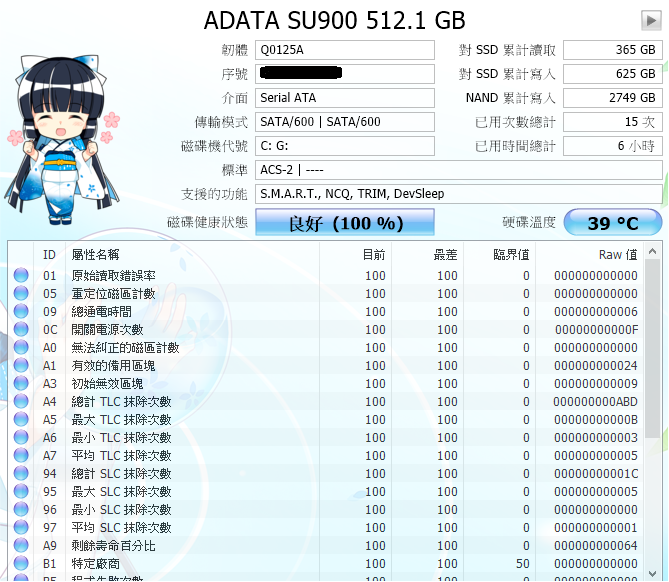Screen dimensions: 669x582
Task: Click status orb for attribute 01
Action: coord(21,275)
